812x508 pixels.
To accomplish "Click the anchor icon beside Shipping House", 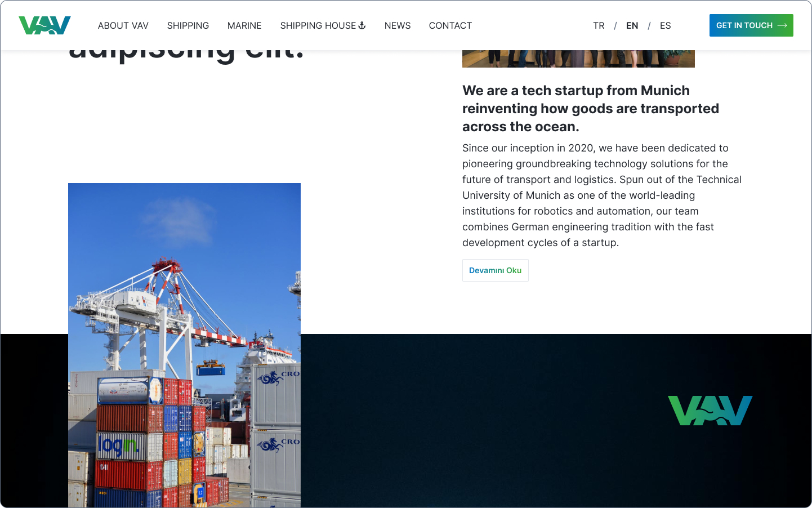I will pyautogui.click(x=362, y=25).
